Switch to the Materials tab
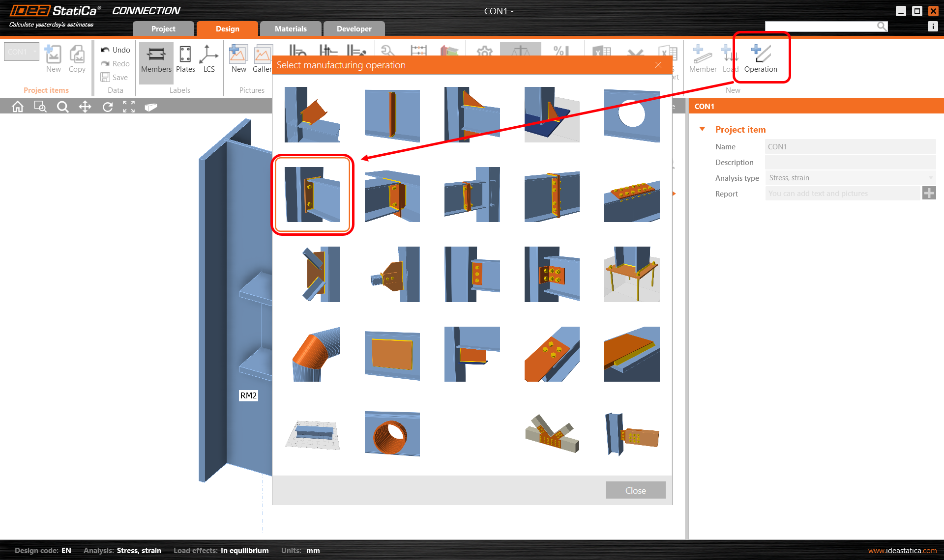944x560 pixels. [291, 28]
